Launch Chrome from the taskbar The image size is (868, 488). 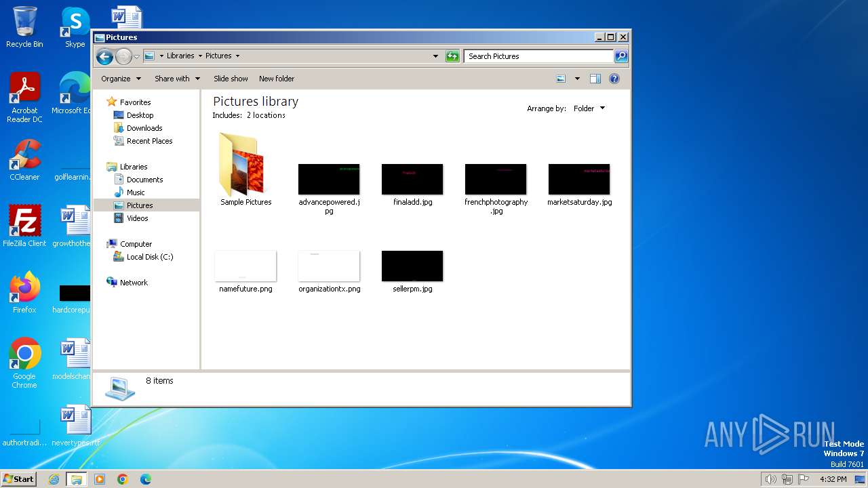tap(123, 479)
